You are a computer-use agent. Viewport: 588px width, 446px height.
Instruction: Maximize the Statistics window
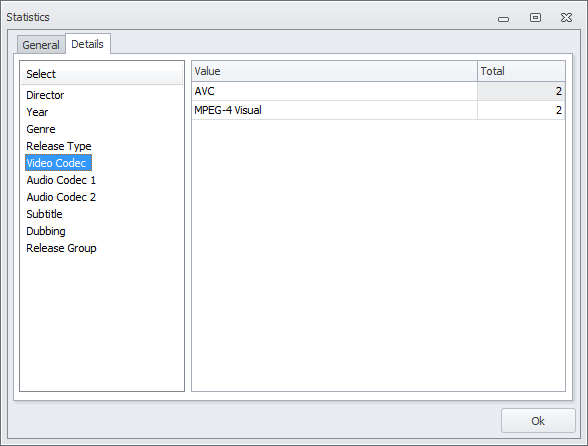tap(535, 17)
